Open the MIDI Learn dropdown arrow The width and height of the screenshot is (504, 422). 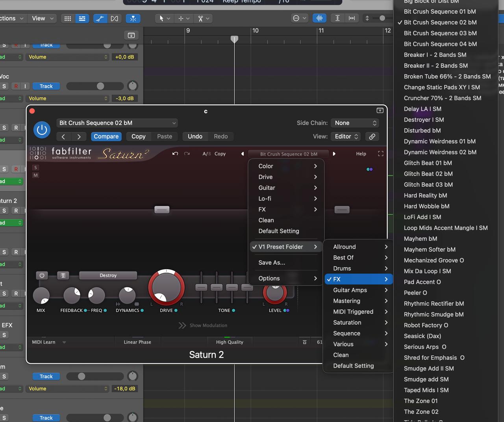[64, 342]
